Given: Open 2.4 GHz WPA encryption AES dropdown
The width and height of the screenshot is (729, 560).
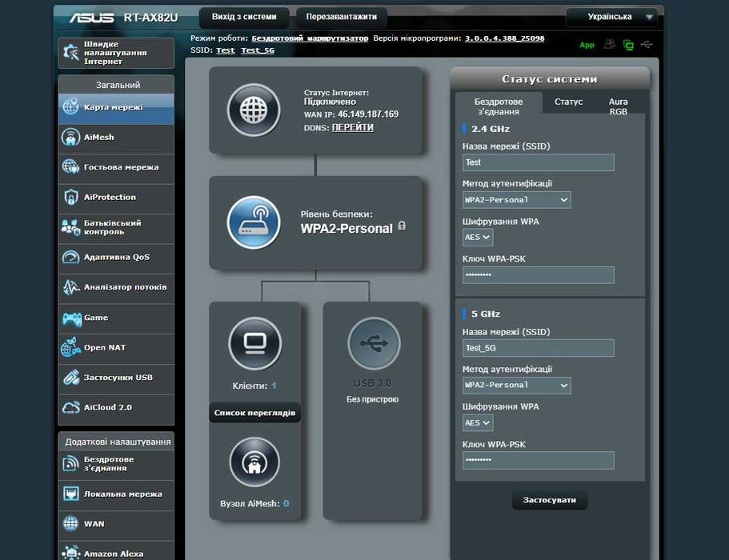Looking at the screenshot, I should pos(478,237).
